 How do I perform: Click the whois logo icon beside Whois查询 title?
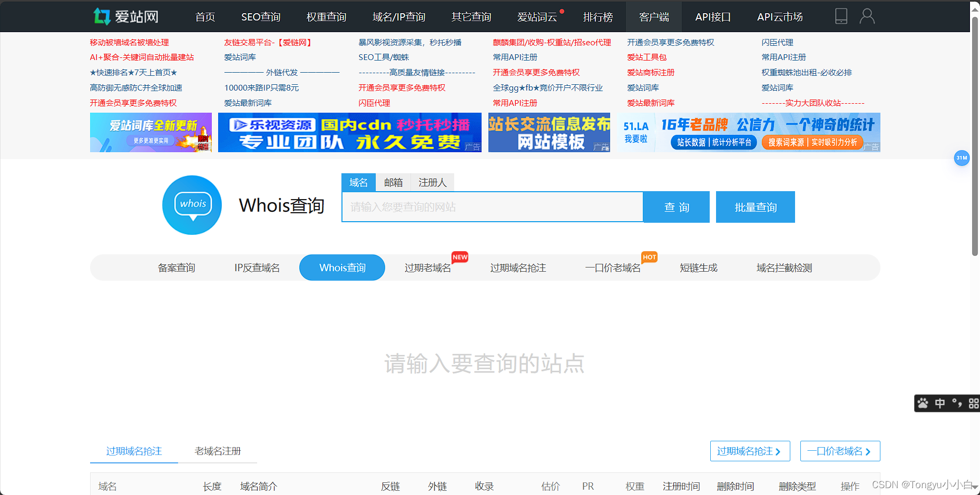click(x=192, y=205)
